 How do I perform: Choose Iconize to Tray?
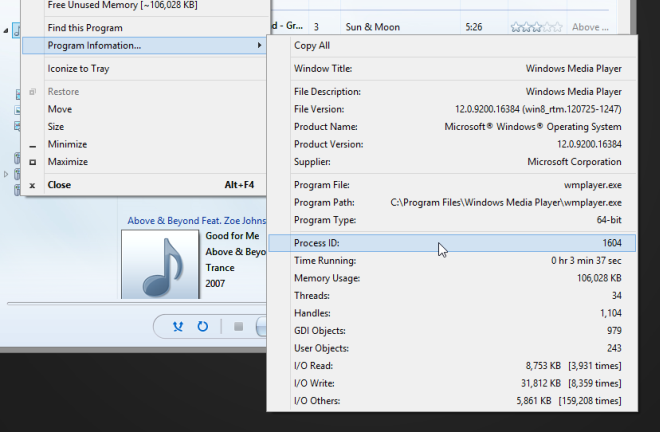click(x=144, y=69)
